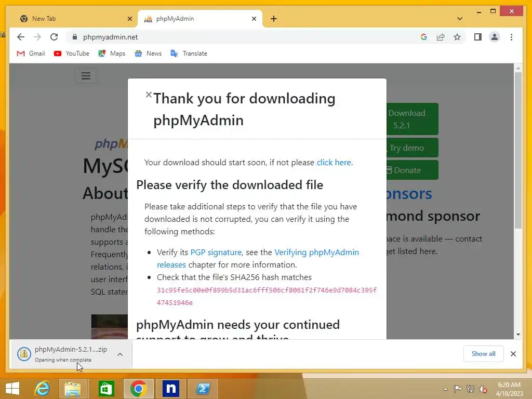Open a new browser tab with plus
Image resolution: width=532 pixels, height=399 pixels.
pos(274,19)
